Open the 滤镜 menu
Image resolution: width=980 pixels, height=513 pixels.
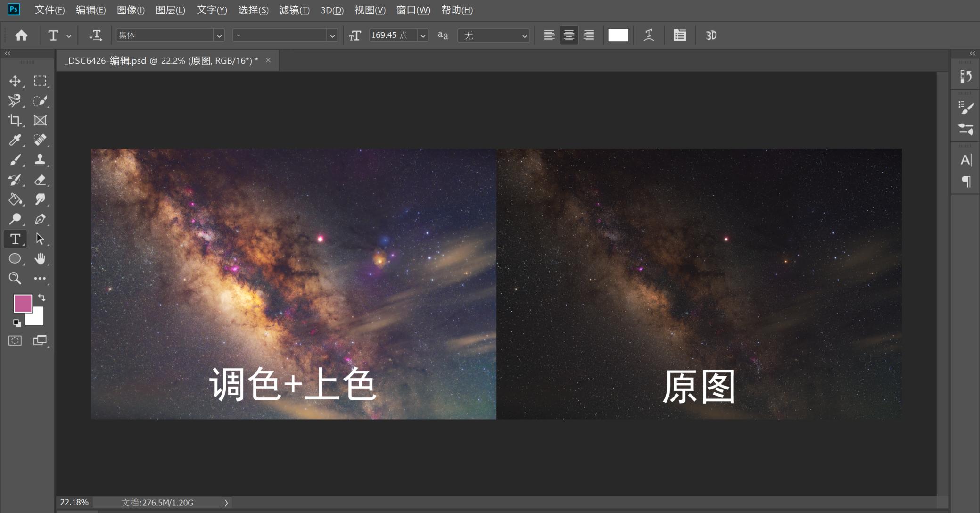(295, 10)
